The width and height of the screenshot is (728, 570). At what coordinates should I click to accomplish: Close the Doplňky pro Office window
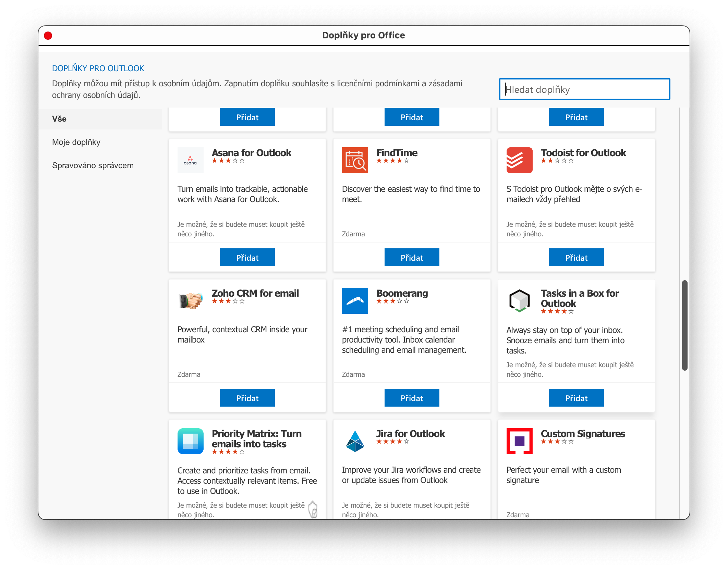48,36
